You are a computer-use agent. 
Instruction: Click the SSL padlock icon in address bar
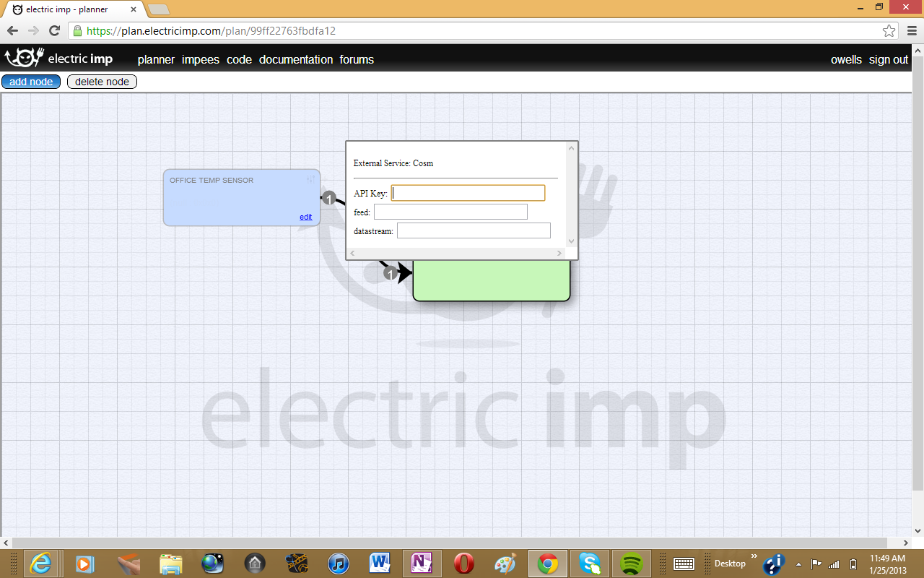(77, 31)
